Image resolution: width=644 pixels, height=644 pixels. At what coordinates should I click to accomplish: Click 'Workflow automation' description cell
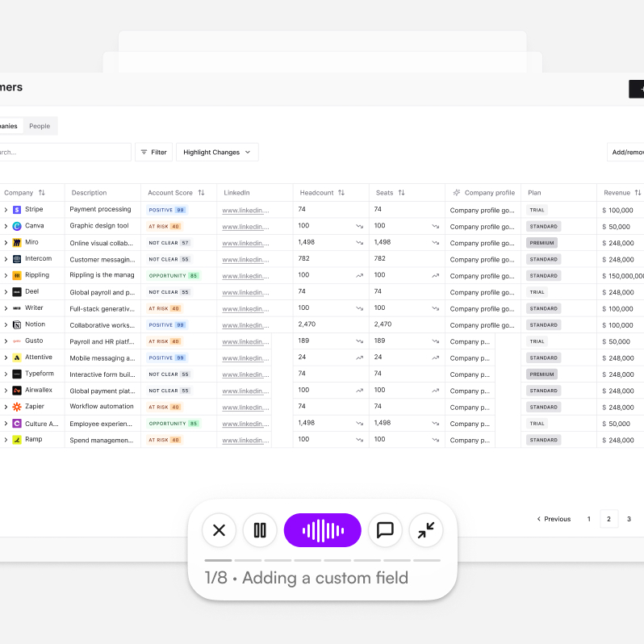(102, 406)
